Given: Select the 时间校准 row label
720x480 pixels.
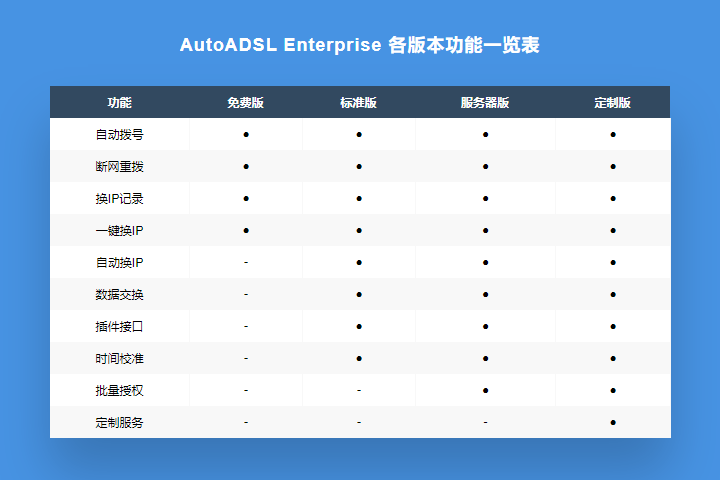Looking at the screenshot, I should click(x=119, y=358).
